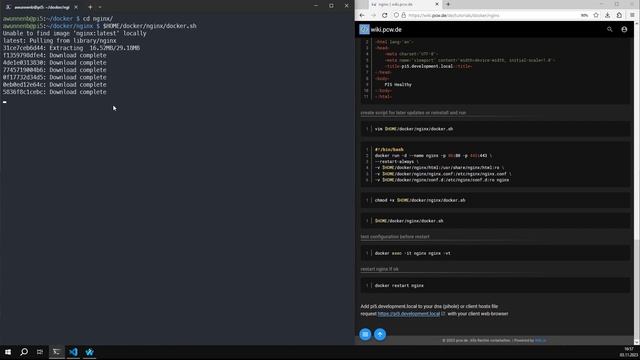
Task: Bookmark this page with the star icon
Action: pyautogui.click(x=596, y=15)
